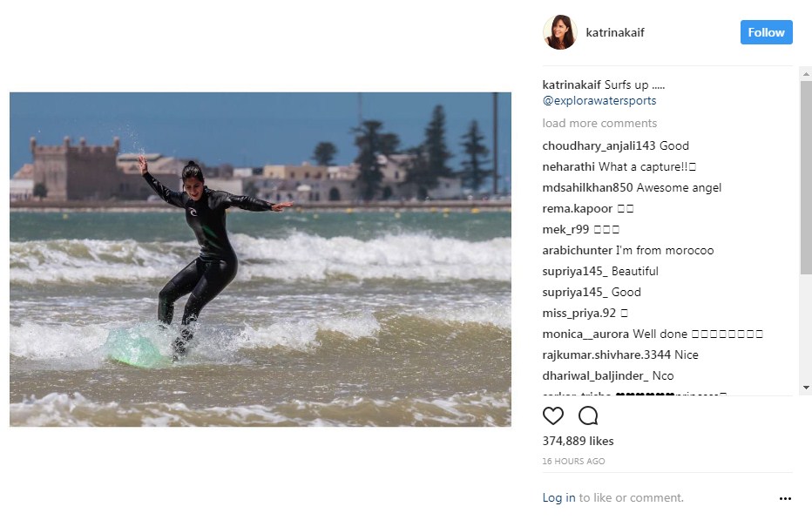The height and width of the screenshot is (520, 812).
Task: Open the three-dot more options menu
Action: pos(785,498)
